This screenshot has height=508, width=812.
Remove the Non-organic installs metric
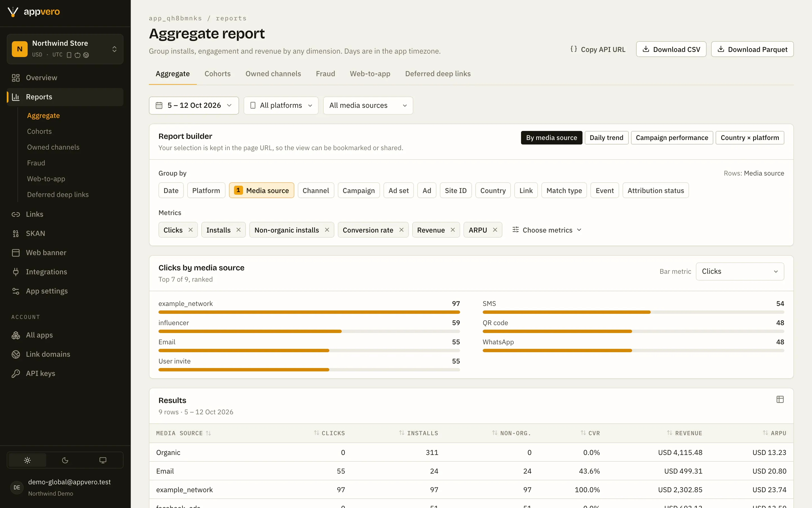pos(327,230)
